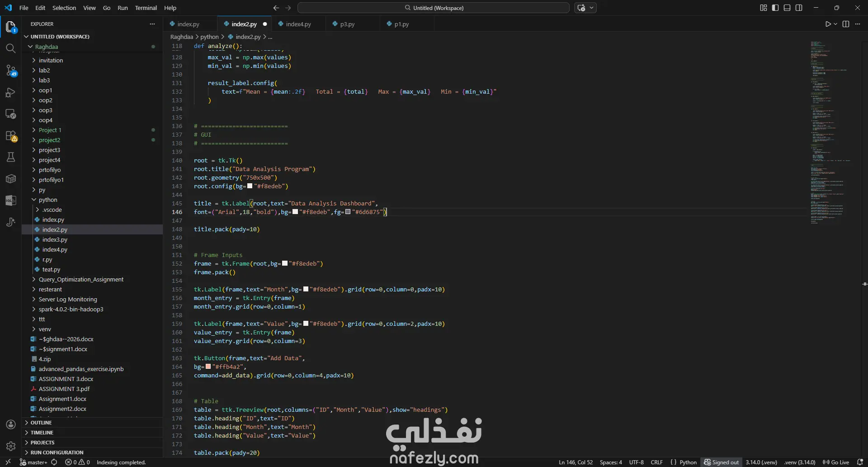Click color swatch on line 143
The image size is (868, 467).
point(250,186)
